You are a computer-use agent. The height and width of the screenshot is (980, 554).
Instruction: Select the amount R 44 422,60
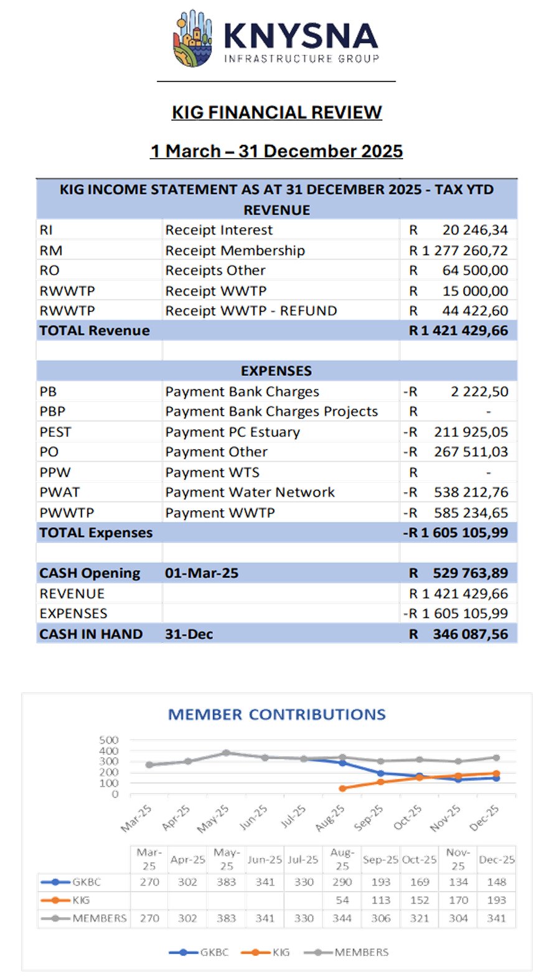tap(458, 310)
